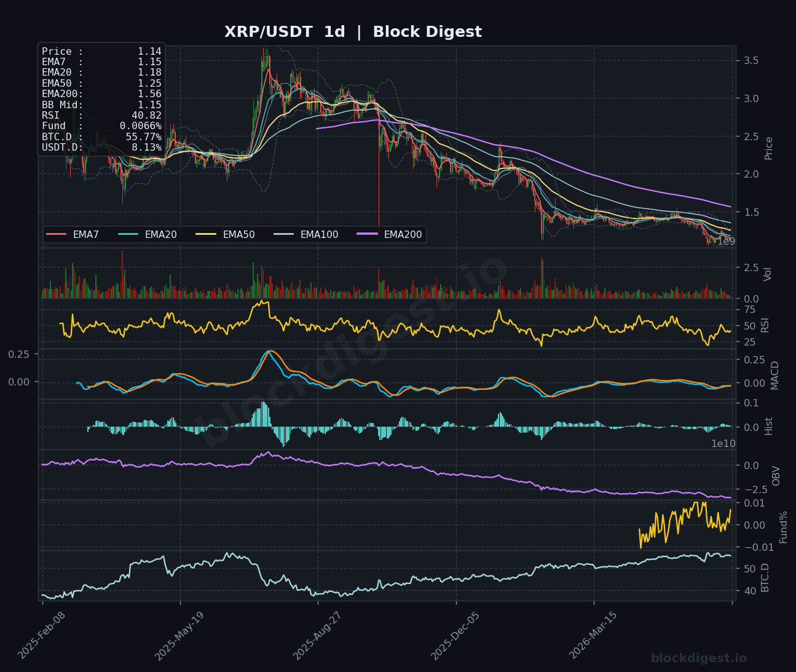The height and width of the screenshot is (672, 796).
Task: Click the Vol axis label
Action: click(x=768, y=274)
